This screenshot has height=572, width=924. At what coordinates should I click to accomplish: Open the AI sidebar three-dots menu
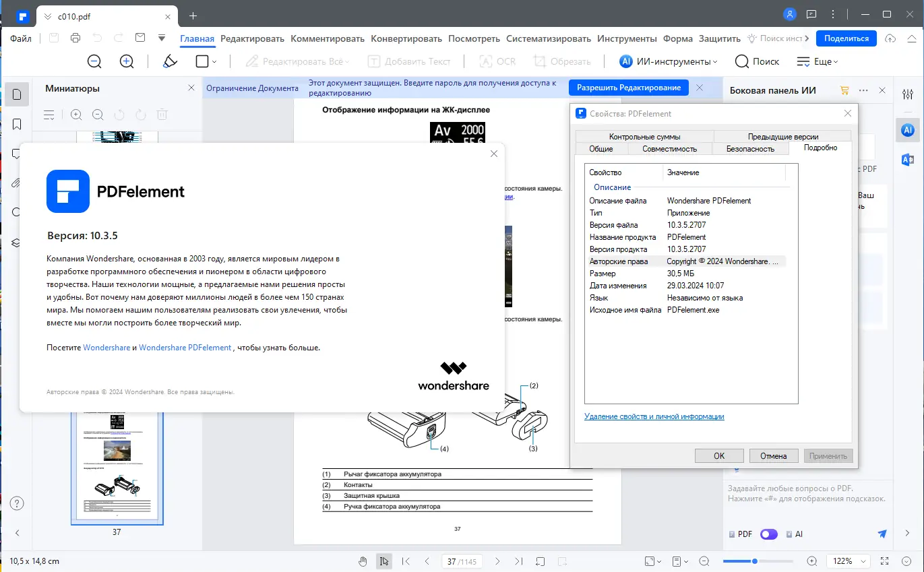pos(863,90)
